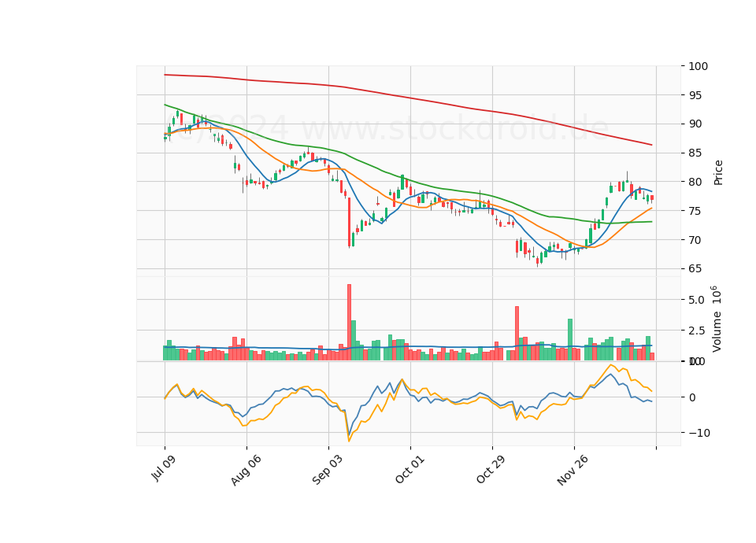Click the tall green volume bar before Nov 26
The height and width of the screenshot is (543, 756).
pyautogui.click(x=570, y=340)
